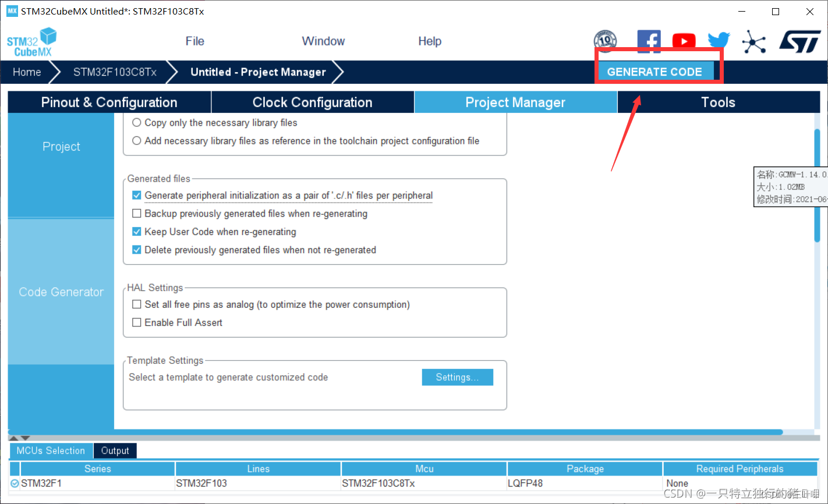Viewport: 828px width, 504px height.
Task: Click the ST community network icon
Action: point(754,42)
